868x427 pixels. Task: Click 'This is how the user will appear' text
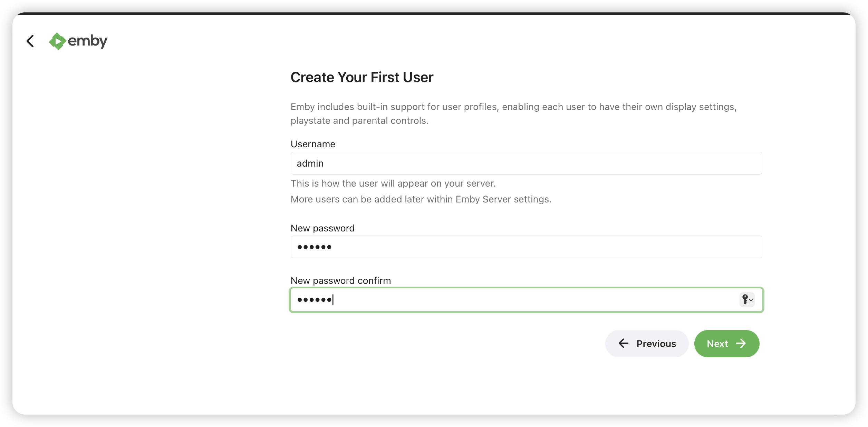[x=393, y=183]
